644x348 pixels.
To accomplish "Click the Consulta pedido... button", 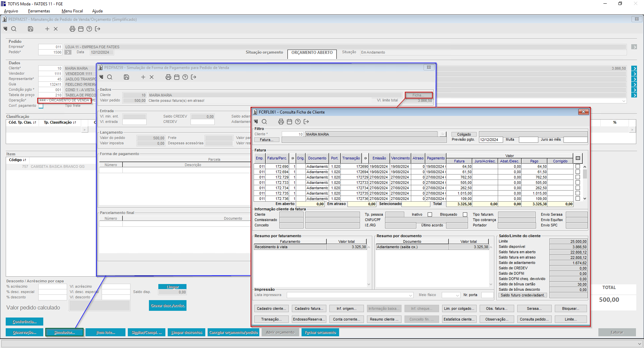I will 534,319.
